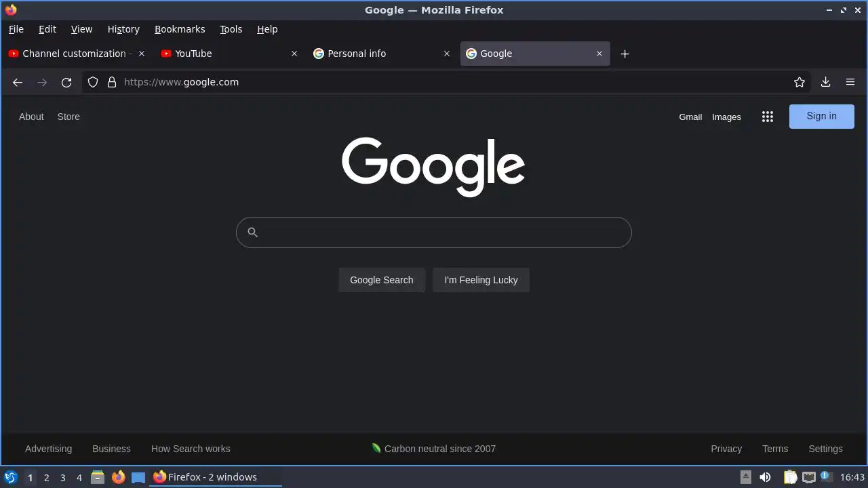Open a new tab with the plus button
Viewport: 868px width, 488px height.
625,54
